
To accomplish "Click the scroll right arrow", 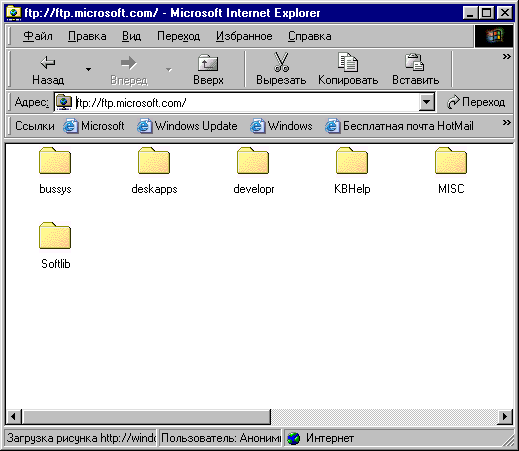I will point(505,416).
